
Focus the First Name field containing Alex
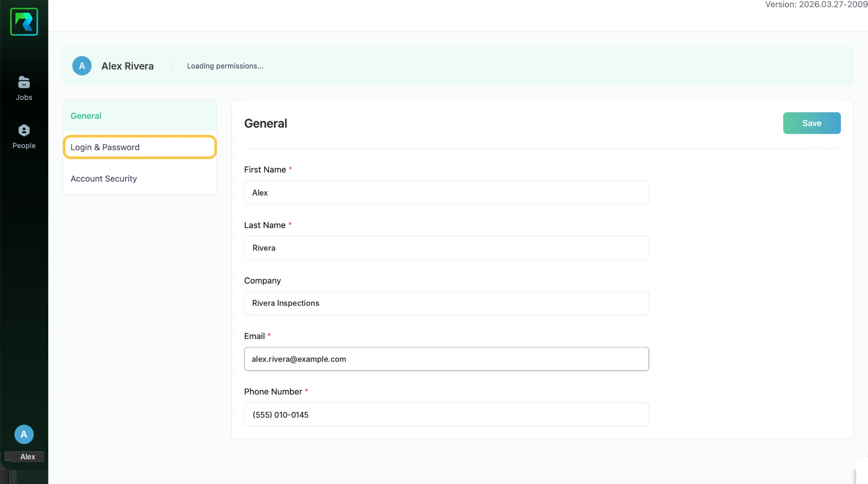446,193
